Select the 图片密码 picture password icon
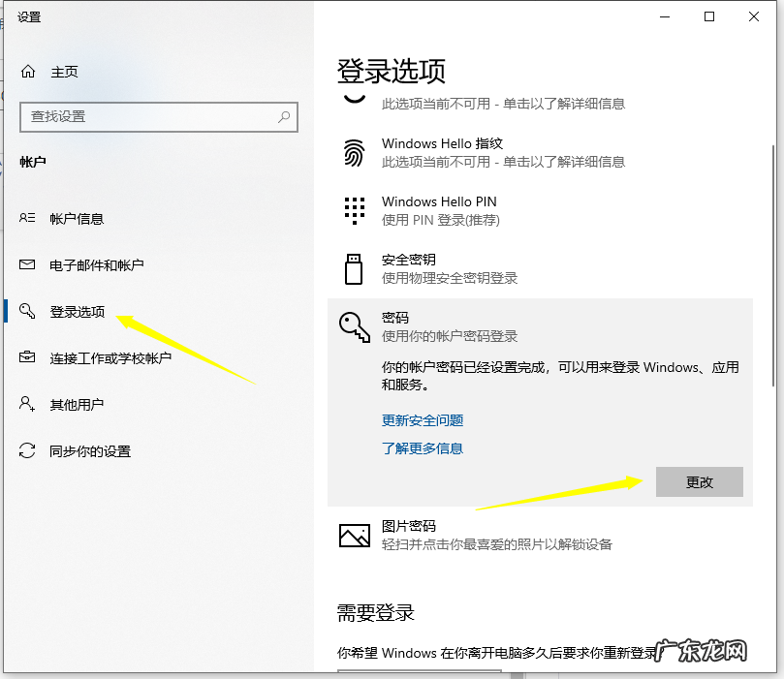 [x=355, y=535]
